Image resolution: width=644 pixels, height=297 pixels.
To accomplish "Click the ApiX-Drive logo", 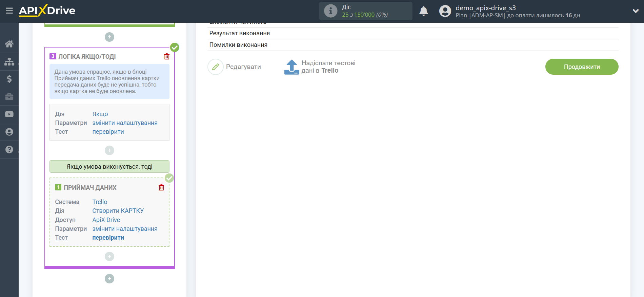I will 47,11.
